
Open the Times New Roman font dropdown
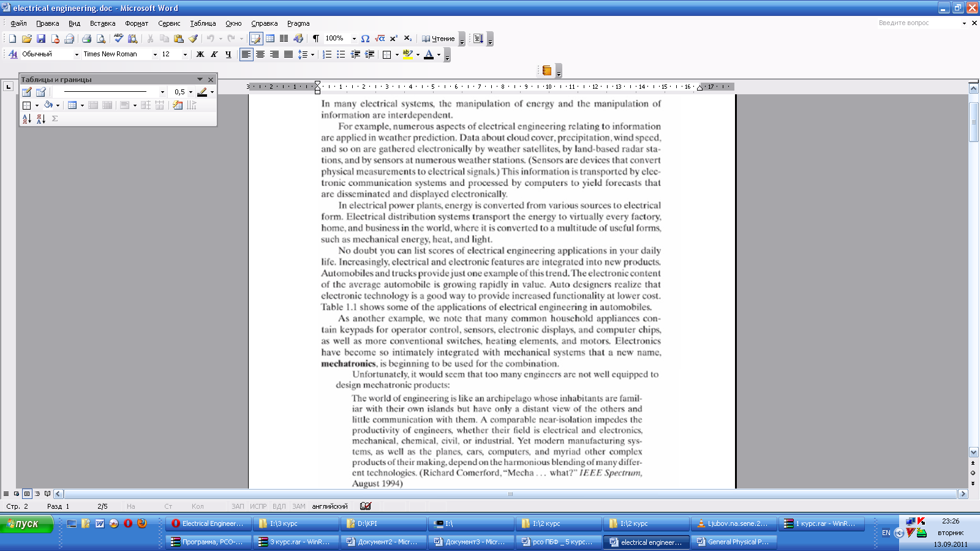pos(155,54)
